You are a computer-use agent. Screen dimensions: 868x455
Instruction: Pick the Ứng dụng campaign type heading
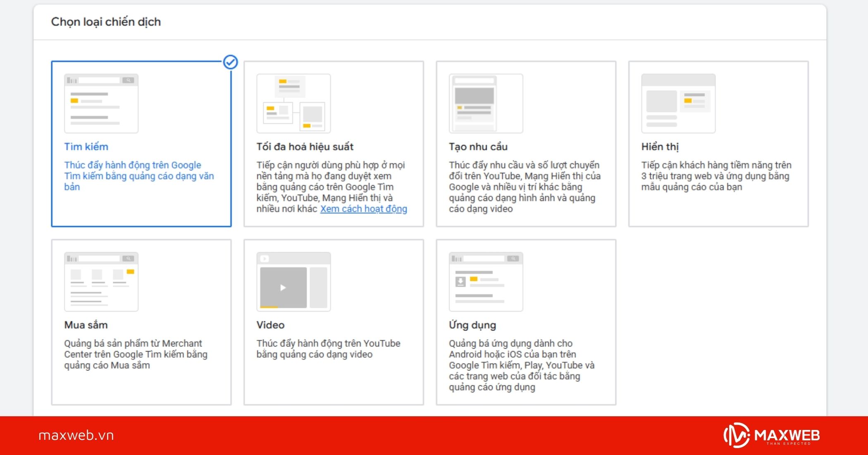pyautogui.click(x=472, y=325)
